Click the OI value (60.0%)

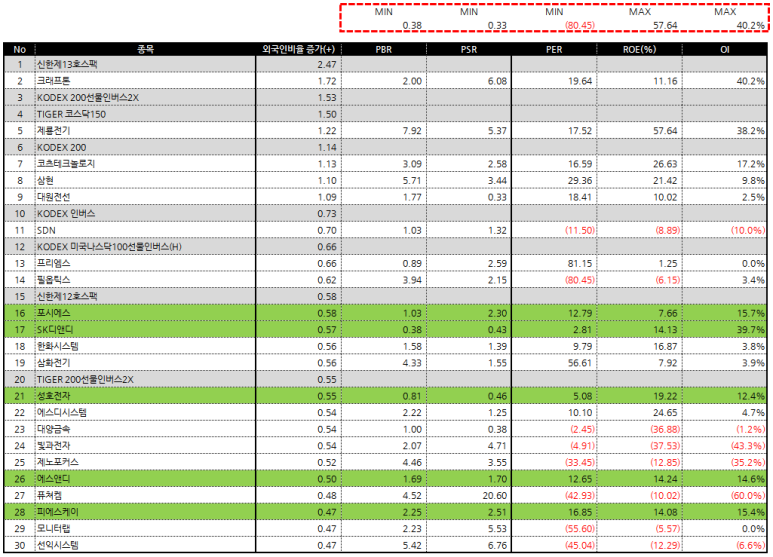point(748,495)
